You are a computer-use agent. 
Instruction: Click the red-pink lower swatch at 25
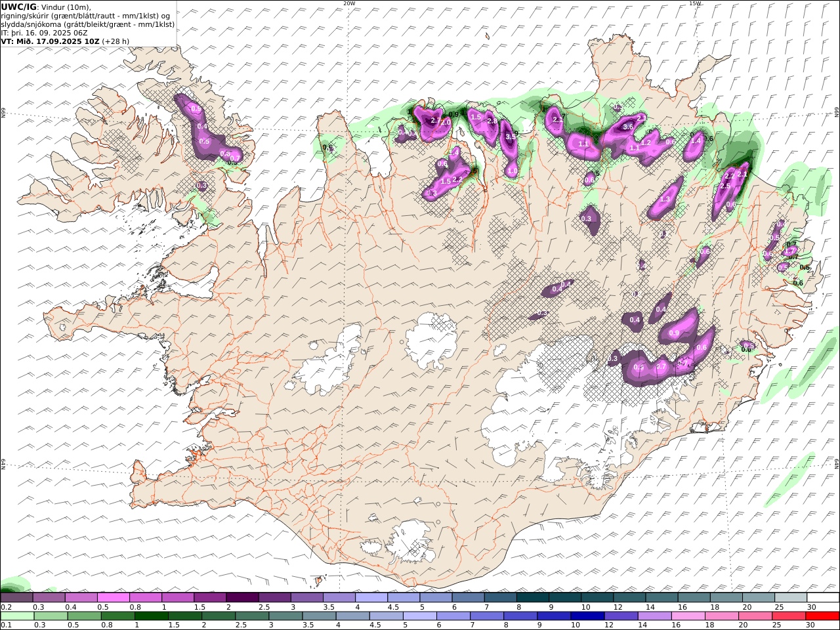click(787, 616)
